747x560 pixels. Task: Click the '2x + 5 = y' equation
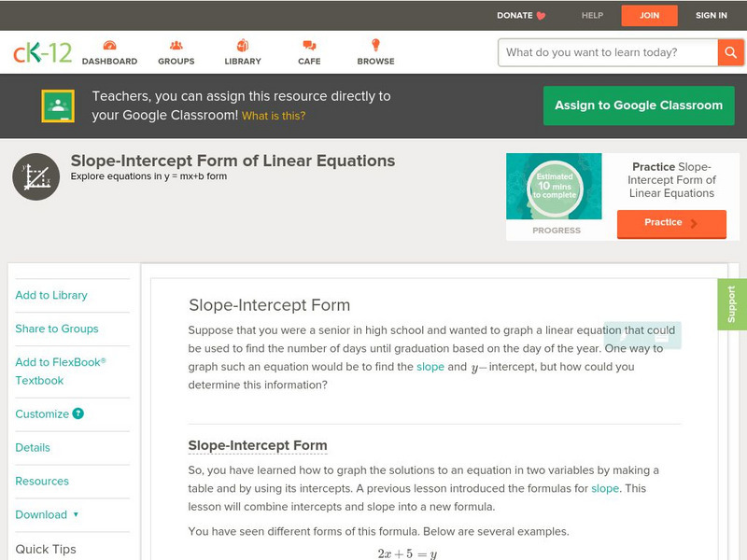point(407,553)
